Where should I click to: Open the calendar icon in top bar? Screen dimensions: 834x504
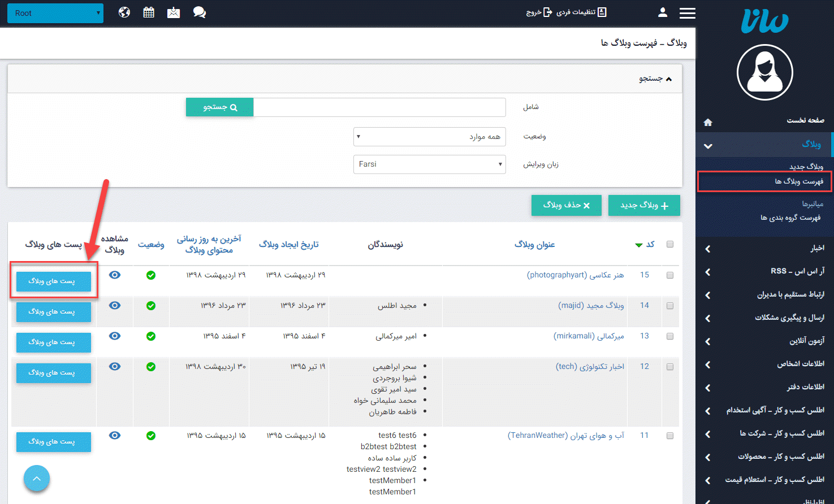149,12
